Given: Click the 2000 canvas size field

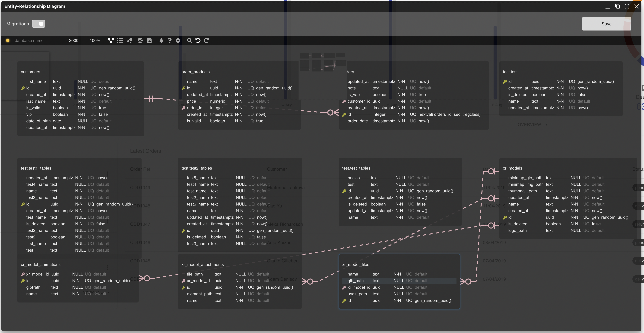Looking at the screenshot, I should (73, 40).
